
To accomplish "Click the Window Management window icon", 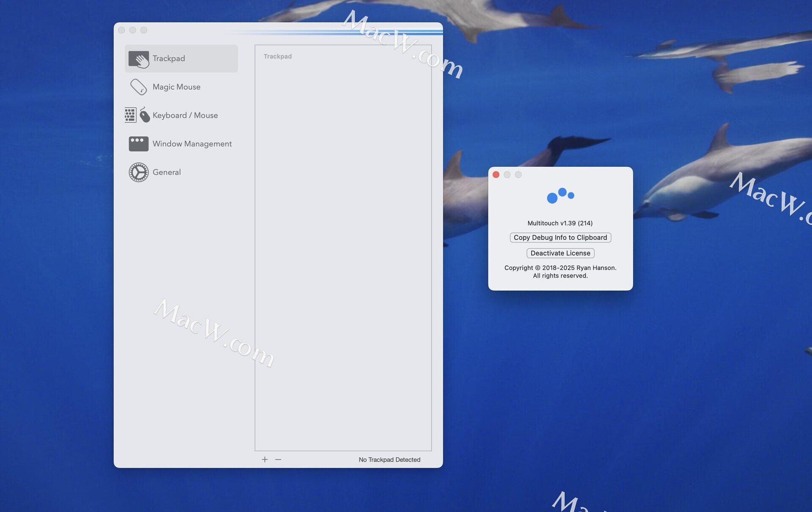I will pos(138,144).
